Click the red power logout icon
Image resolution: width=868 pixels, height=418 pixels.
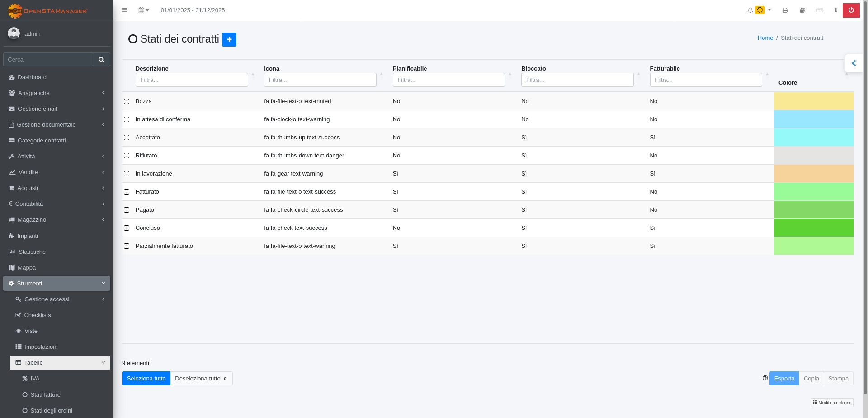pyautogui.click(x=851, y=10)
